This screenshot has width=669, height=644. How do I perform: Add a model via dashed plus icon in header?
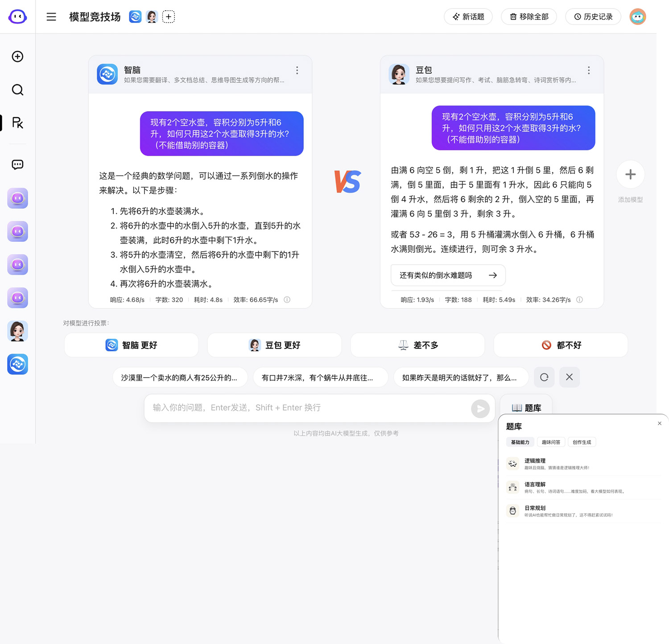tap(168, 17)
